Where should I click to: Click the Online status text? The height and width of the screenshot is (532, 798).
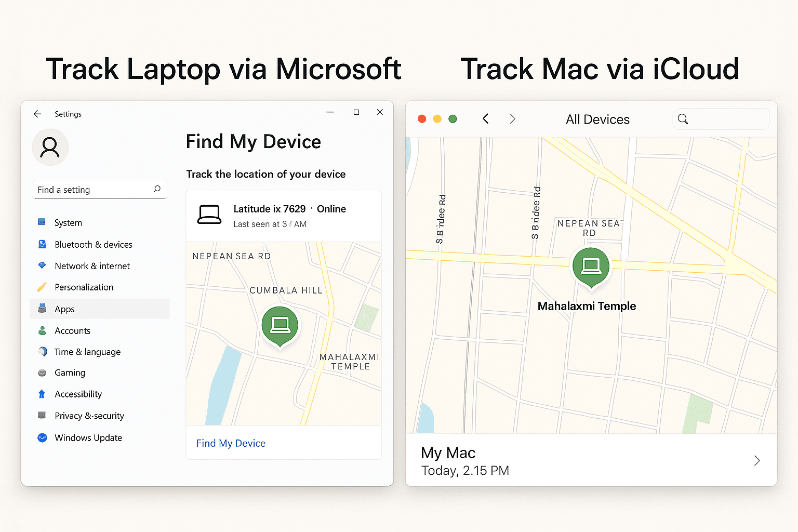point(331,209)
